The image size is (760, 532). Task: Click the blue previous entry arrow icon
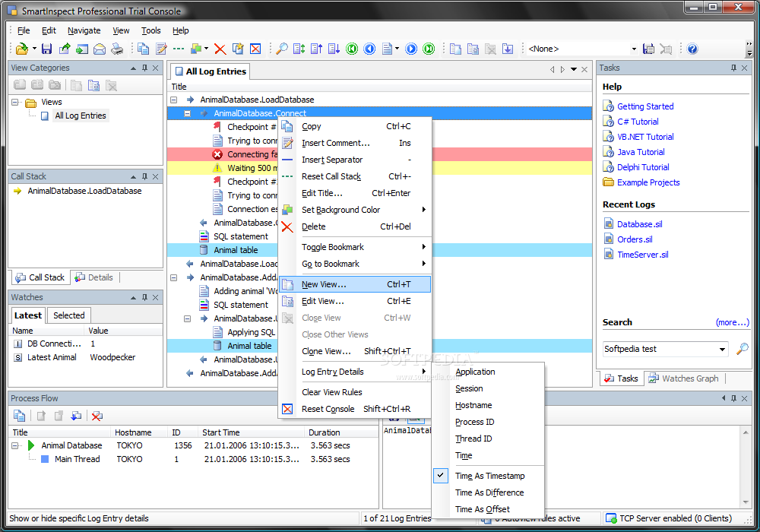click(x=369, y=49)
